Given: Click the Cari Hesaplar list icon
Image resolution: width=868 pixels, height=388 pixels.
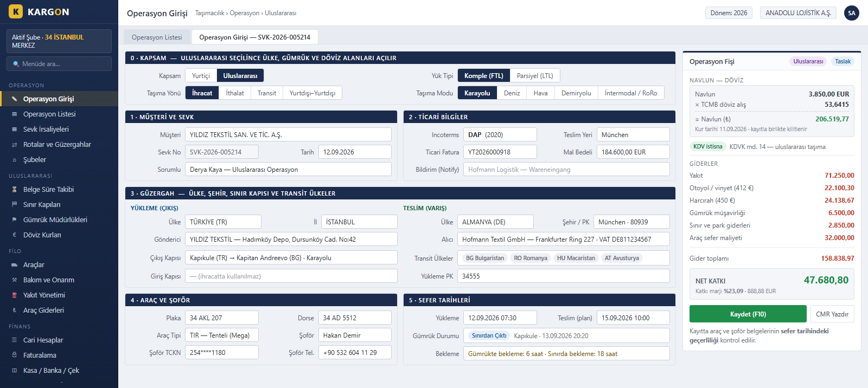Looking at the screenshot, I should coord(15,340).
